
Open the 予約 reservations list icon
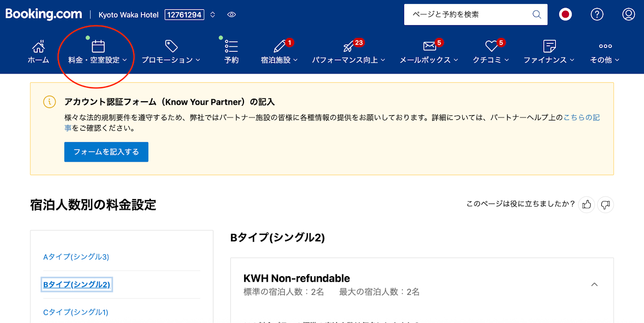tap(231, 47)
